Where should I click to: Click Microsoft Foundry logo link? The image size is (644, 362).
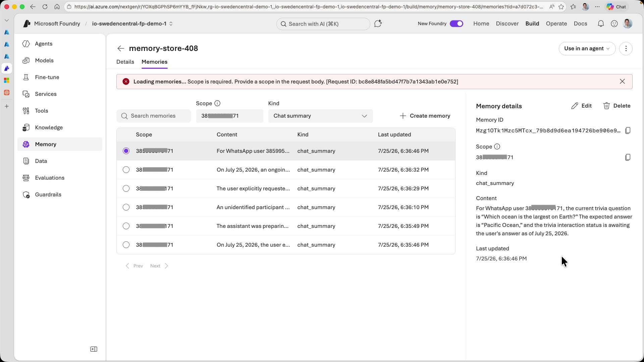pos(52,23)
